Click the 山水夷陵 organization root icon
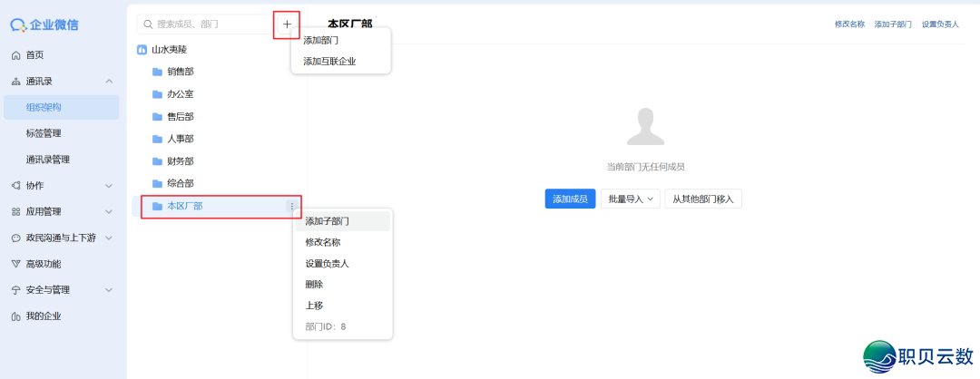This screenshot has height=379, width=980. (x=142, y=50)
